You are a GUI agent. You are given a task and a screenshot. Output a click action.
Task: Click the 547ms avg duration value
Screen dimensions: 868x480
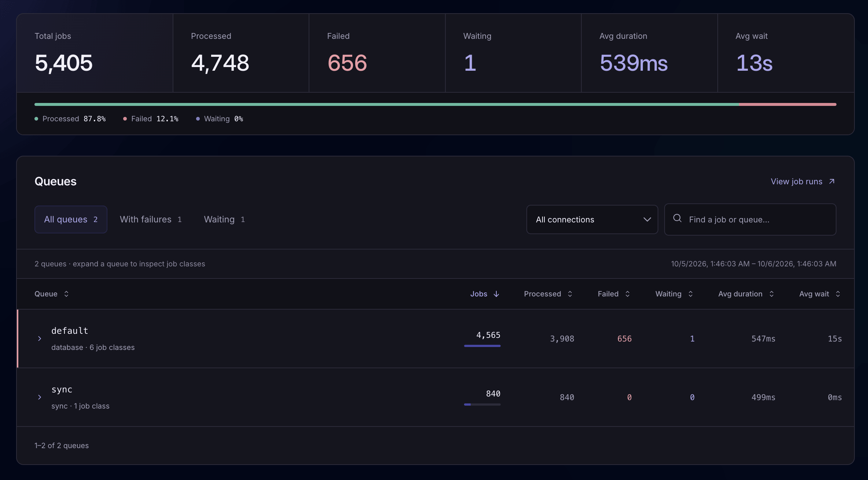coord(764,339)
